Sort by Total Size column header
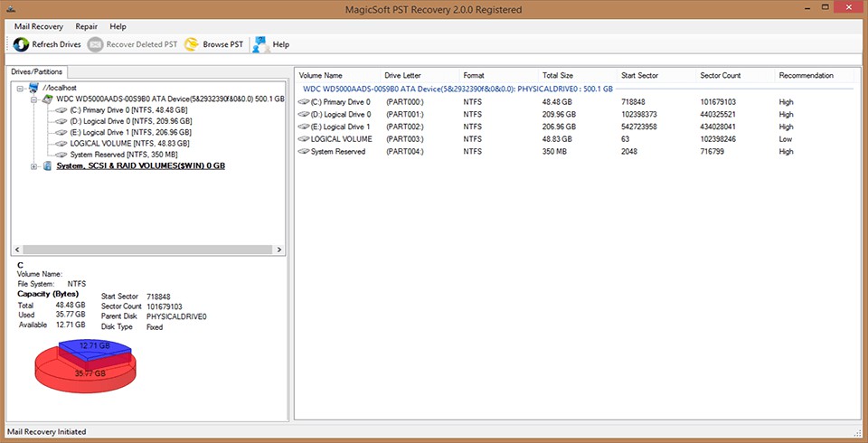The width and height of the screenshot is (868, 443). (578, 75)
